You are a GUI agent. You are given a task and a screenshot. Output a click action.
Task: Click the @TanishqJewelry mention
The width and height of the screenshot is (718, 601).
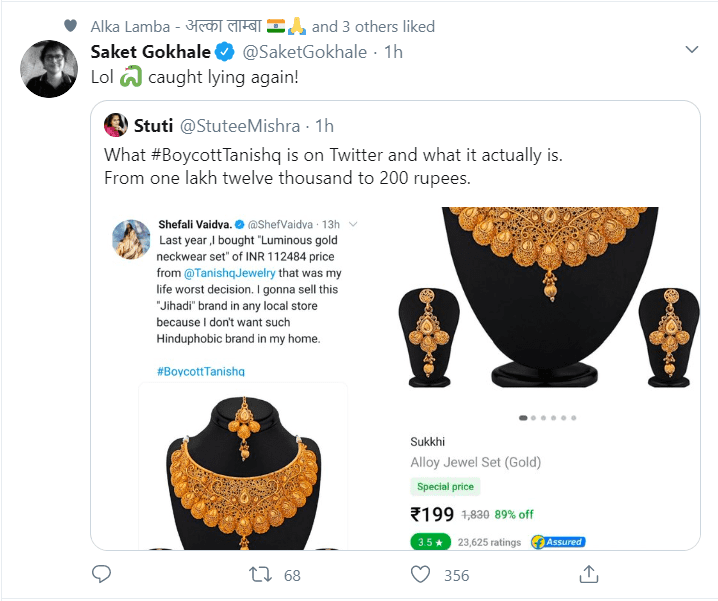tap(229, 273)
